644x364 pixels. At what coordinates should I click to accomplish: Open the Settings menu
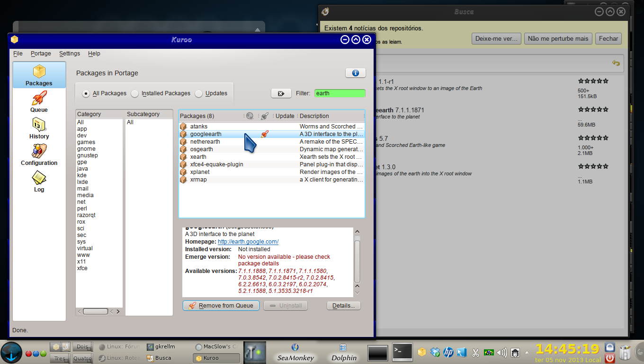70,54
